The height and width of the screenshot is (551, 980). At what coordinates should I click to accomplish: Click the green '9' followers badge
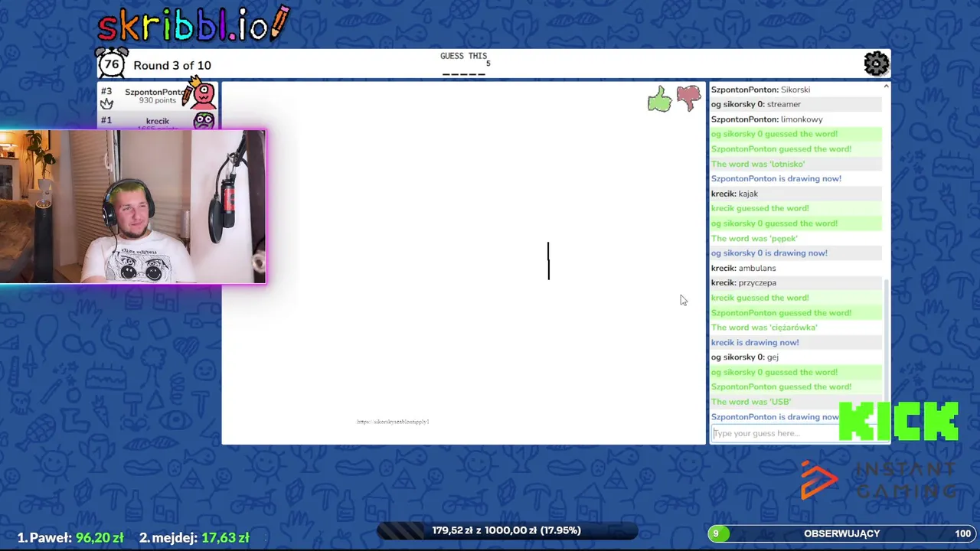[x=717, y=533]
